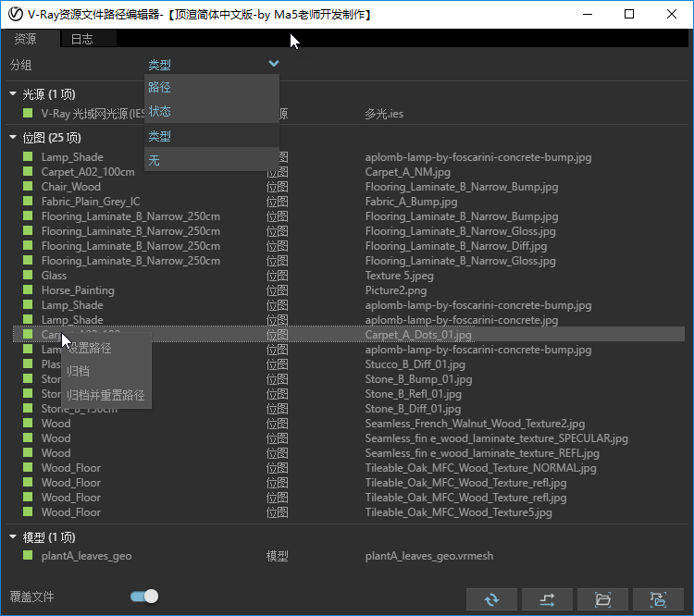
Task: Click green status square beside Fabric_Plain_Grey_IC
Action: [x=28, y=201]
